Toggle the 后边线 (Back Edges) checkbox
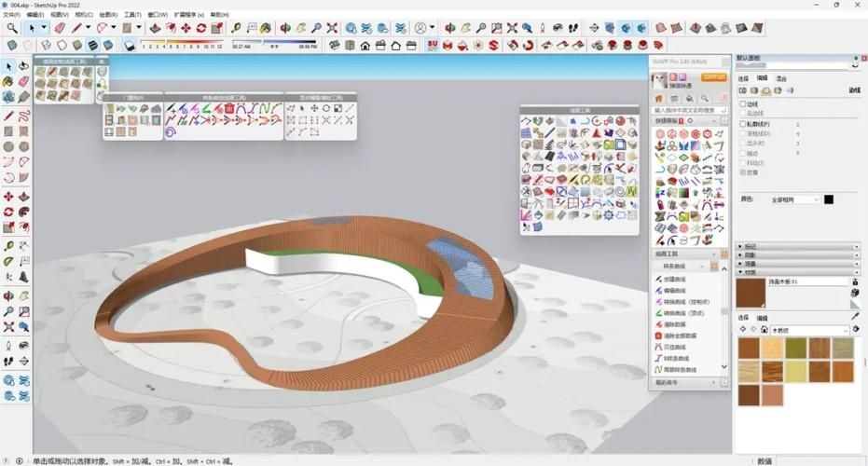This screenshot has width=868, height=466. coord(743,114)
